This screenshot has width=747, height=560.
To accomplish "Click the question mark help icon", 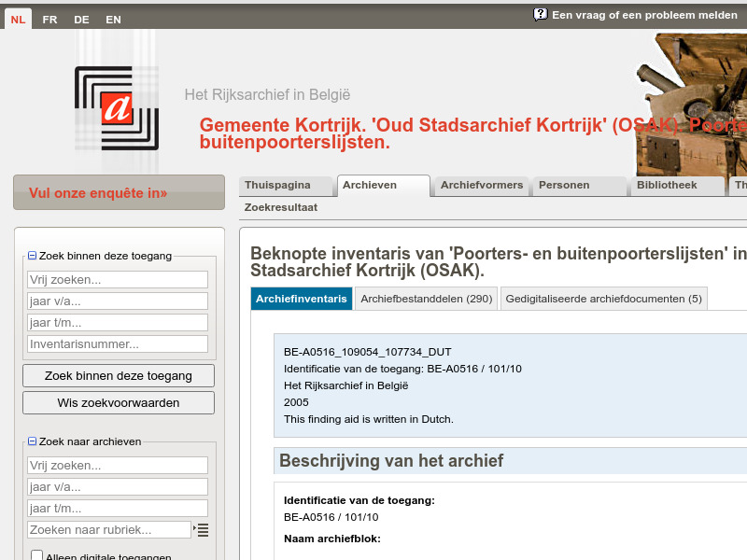I will 539,14.
